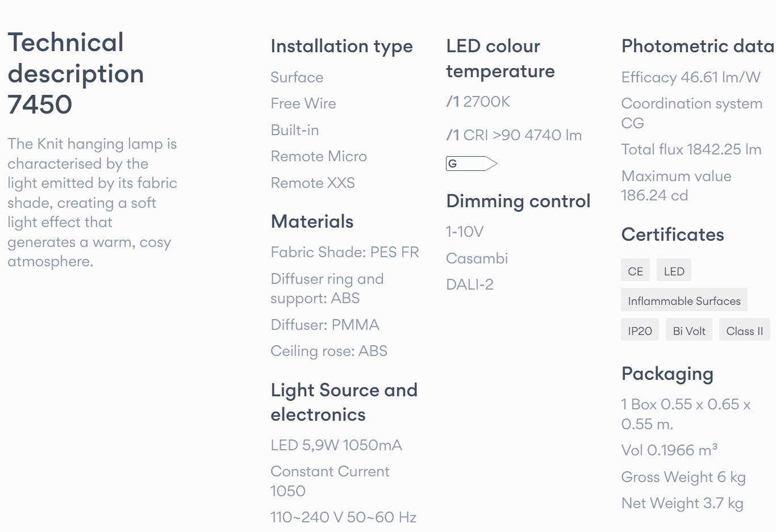Select DALI-2 dimming control
This screenshot has width=776, height=532.
tap(470, 284)
